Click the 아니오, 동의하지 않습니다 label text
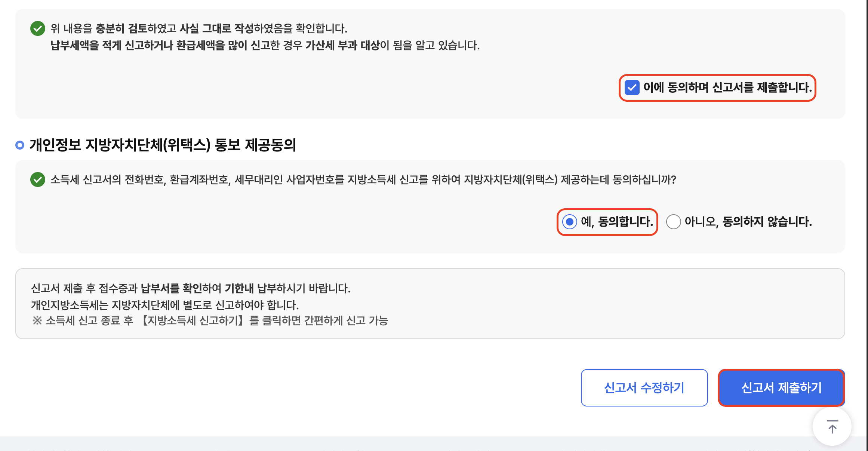Viewport: 868px width, 451px height. click(748, 222)
